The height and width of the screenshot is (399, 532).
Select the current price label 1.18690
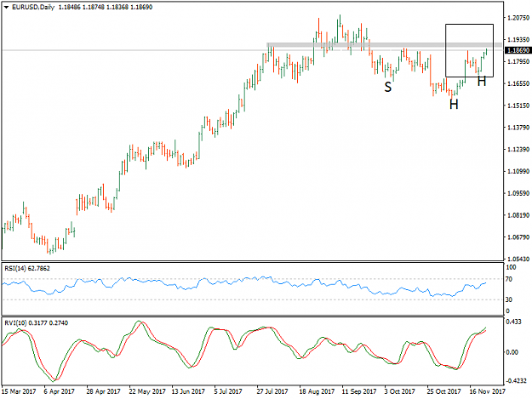pos(518,50)
